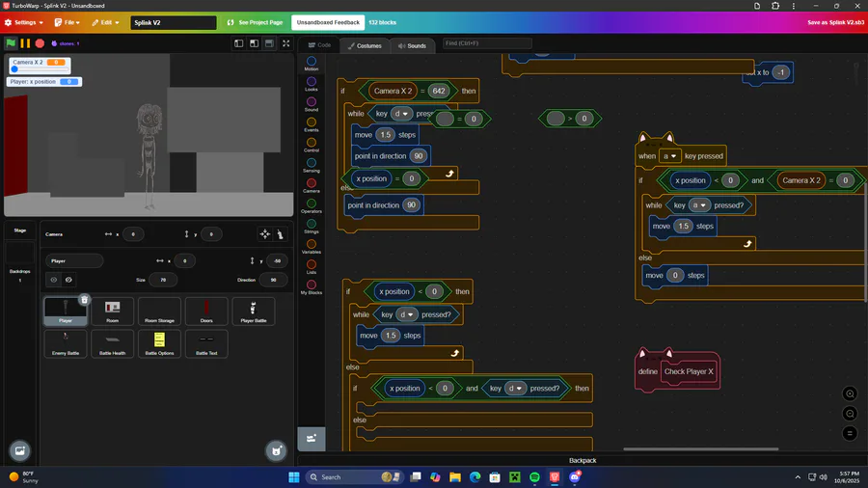
Task: Open the choose a sprite button
Action: click(x=276, y=451)
